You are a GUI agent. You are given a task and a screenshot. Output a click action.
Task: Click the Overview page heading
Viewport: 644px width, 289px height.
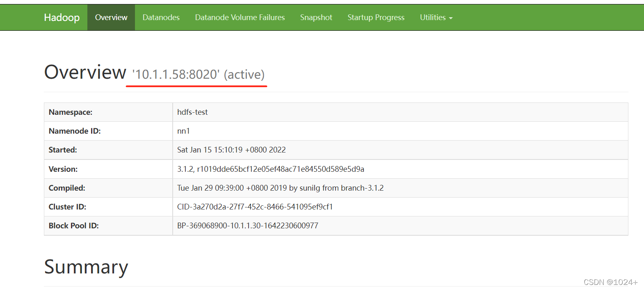(x=85, y=72)
